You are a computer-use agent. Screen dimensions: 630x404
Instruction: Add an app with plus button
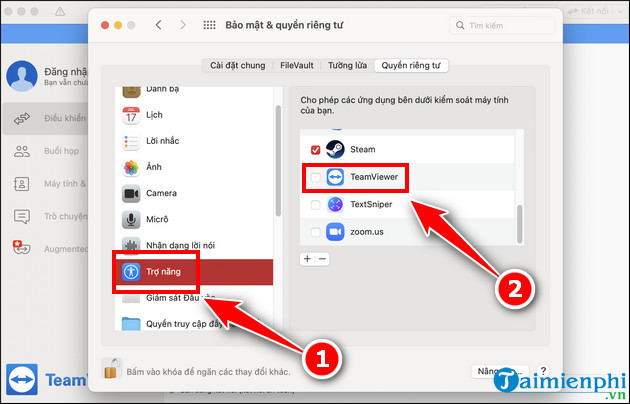pos(307,259)
